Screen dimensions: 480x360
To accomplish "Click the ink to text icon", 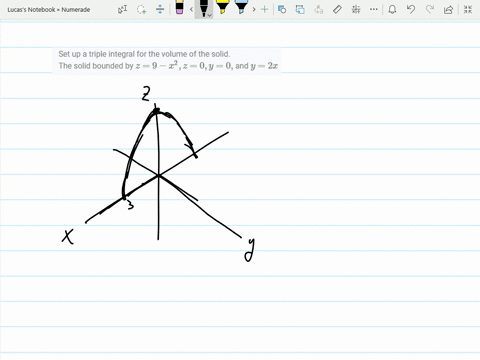I will (x=319, y=9).
